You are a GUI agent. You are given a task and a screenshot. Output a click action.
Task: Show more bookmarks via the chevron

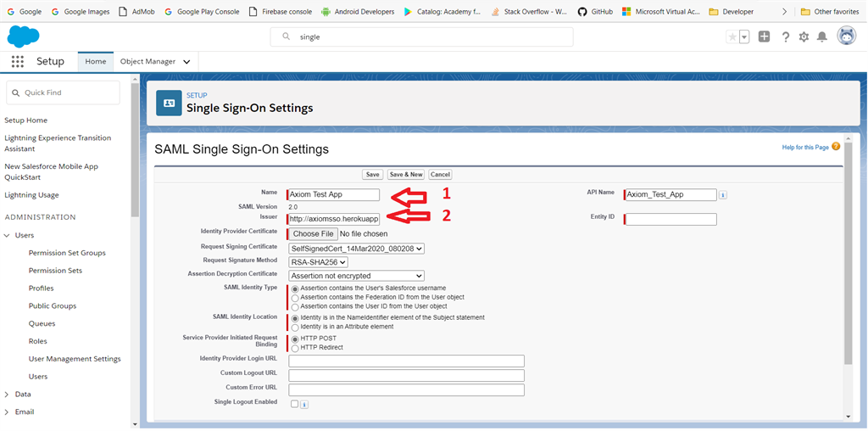point(784,11)
